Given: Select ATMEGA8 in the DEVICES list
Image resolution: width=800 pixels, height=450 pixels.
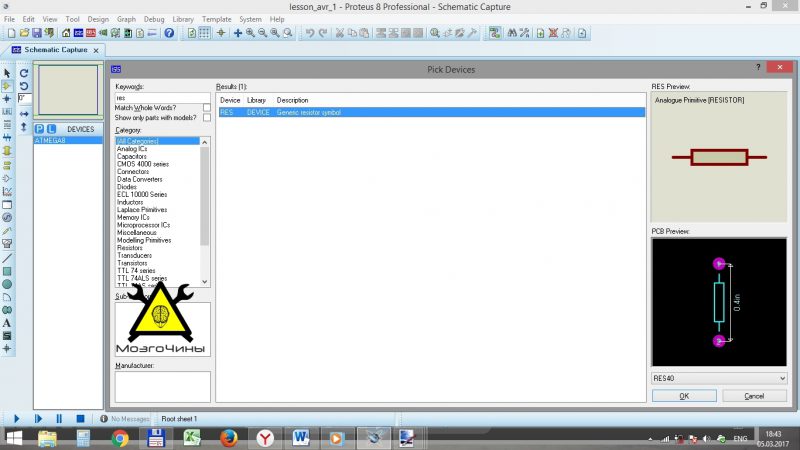Looking at the screenshot, I should (68, 140).
